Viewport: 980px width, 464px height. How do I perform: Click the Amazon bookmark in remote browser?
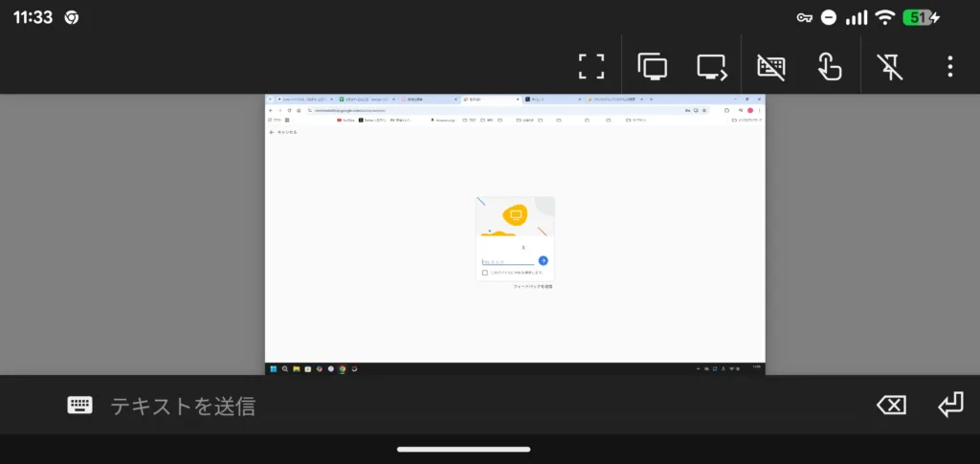[442, 120]
